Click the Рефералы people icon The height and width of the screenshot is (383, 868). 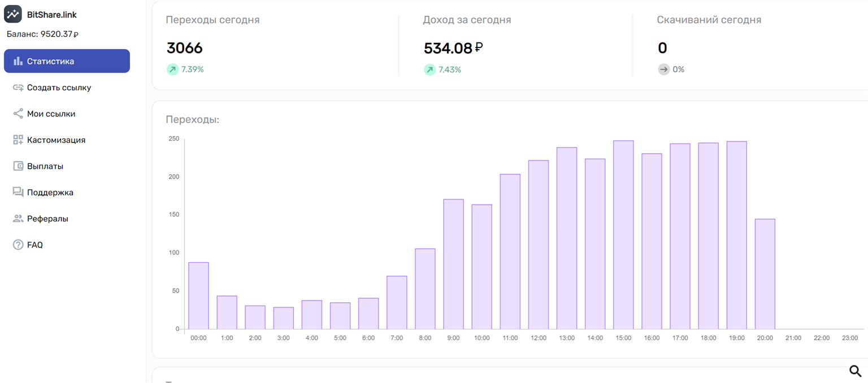18,219
